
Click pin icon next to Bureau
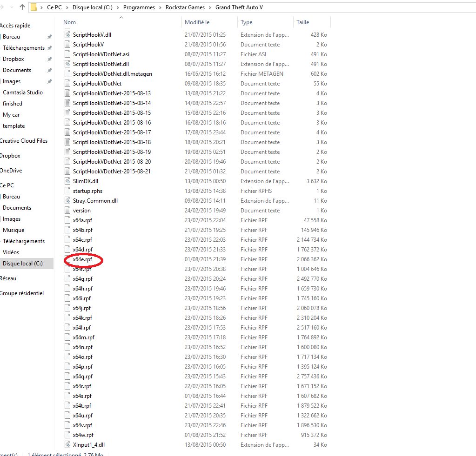pyautogui.click(x=49, y=37)
